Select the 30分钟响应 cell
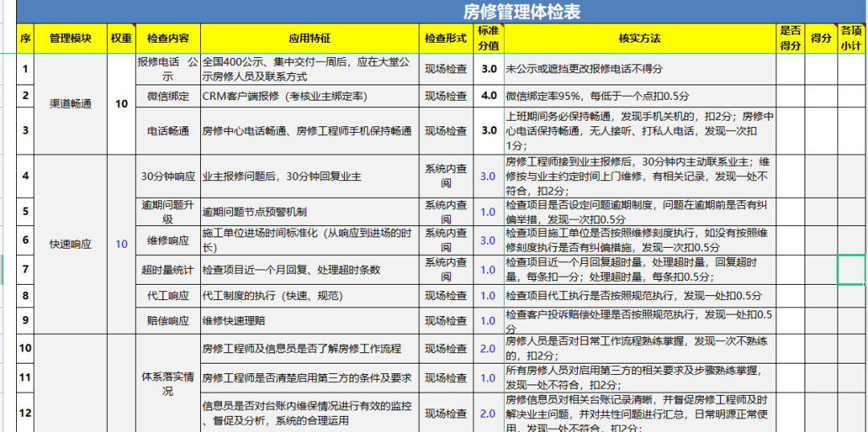Image resolution: width=868 pixels, height=432 pixels. click(x=168, y=177)
